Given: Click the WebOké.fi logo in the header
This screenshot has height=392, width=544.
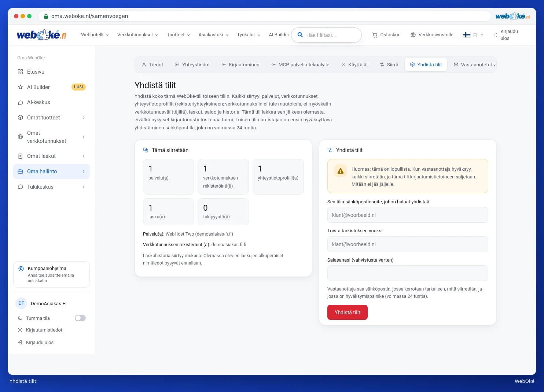Looking at the screenshot, I should [41, 35].
